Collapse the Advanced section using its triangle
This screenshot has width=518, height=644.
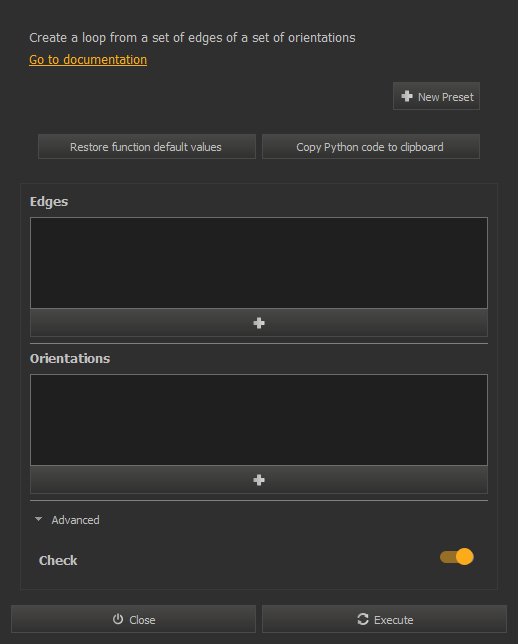click(39, 520)
